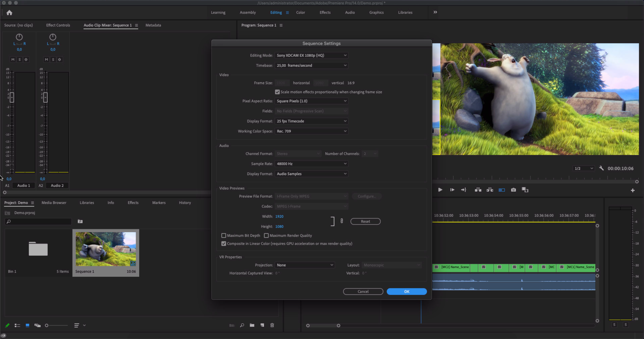This screenshot has width=644, height=339.
Task: Solo Audio 2 track in clip mixer
Action: [53, 60]
